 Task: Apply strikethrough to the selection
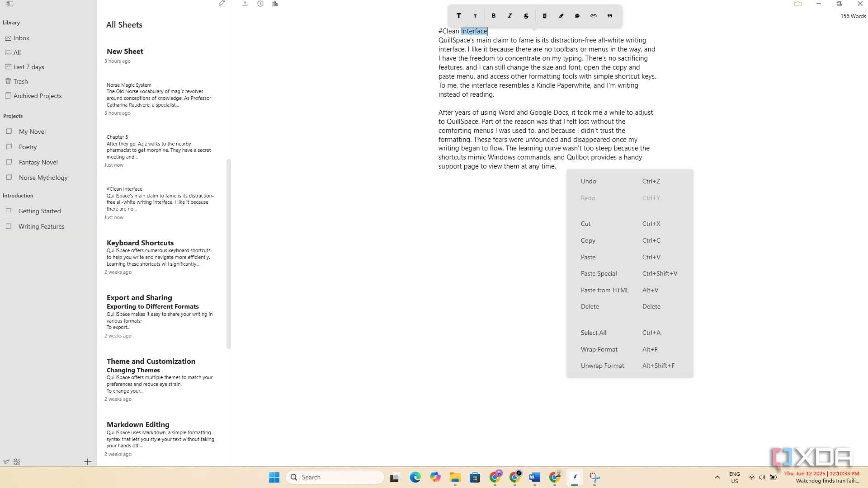pyautogui.click(x=526, y=16)
